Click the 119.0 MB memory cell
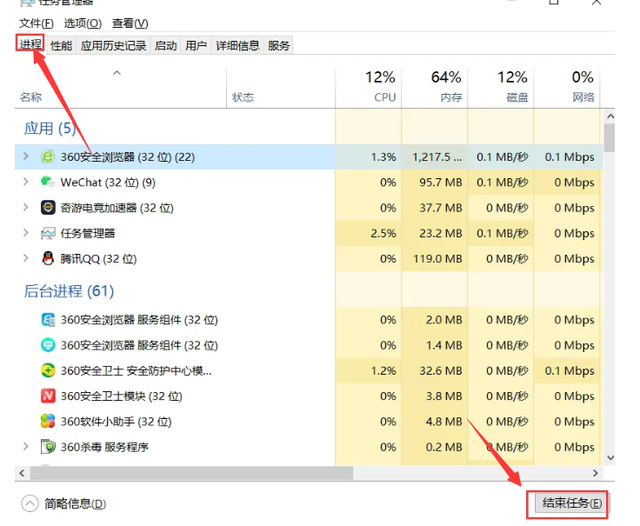Screen dimensions: 640x526 coord(434,259)
